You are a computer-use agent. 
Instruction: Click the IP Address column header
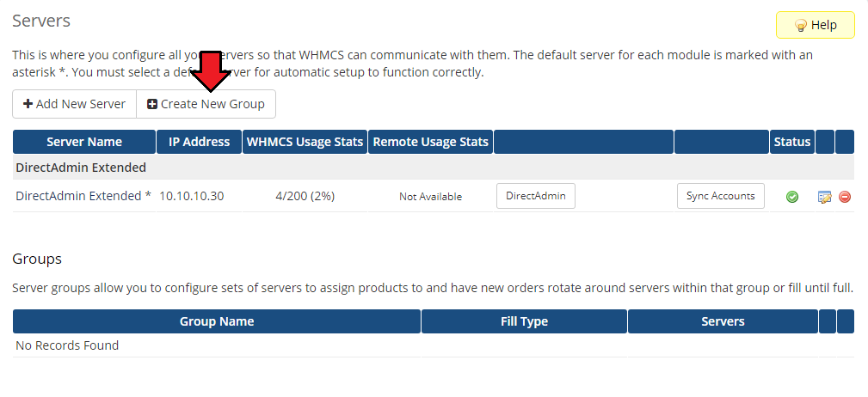point(200,142)
